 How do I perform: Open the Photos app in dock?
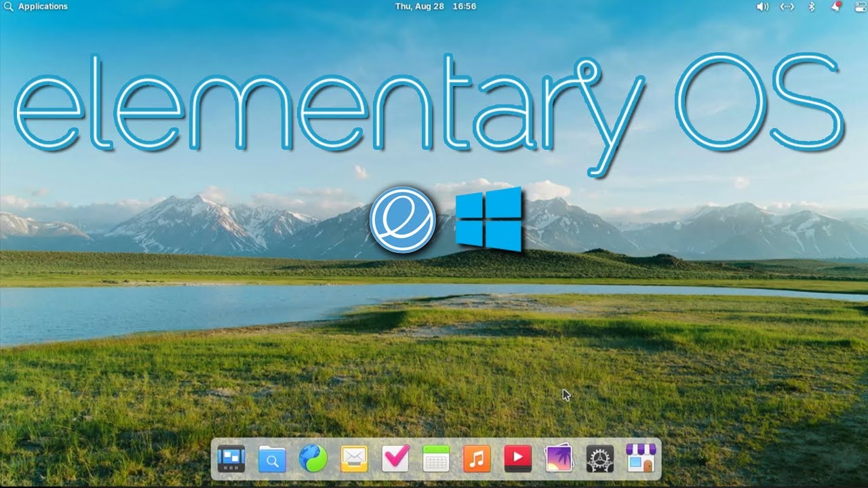point(559,459)
